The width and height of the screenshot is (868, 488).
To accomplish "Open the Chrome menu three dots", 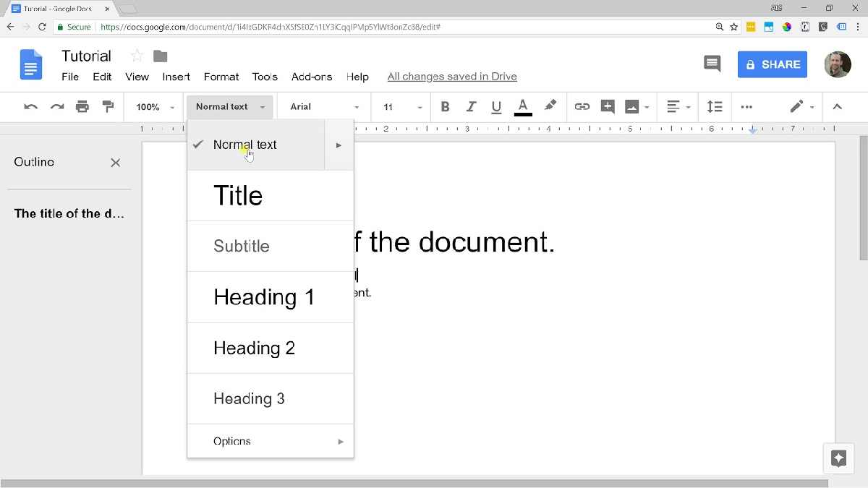I will [x=859, y=27].
